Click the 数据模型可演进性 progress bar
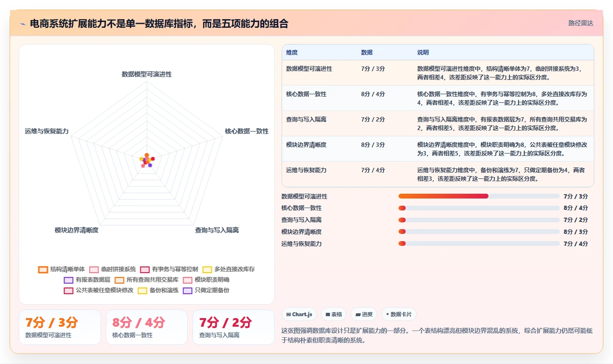 479,196
